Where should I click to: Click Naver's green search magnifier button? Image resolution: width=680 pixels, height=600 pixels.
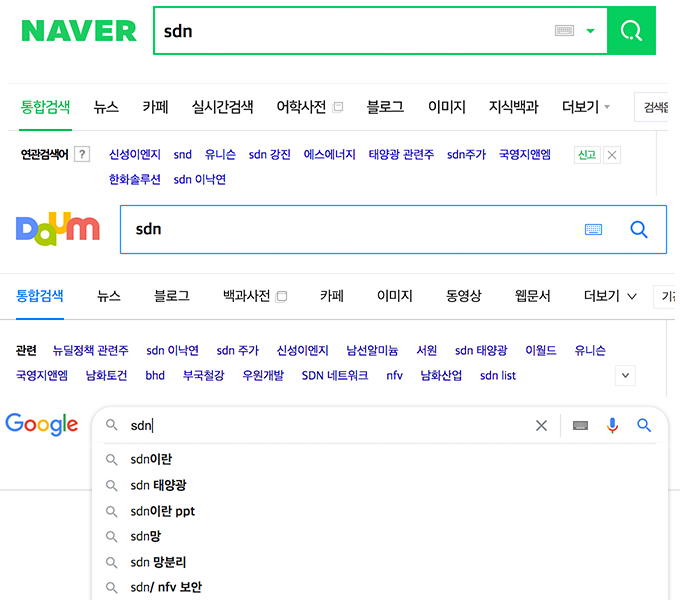[x=631, y=31]
